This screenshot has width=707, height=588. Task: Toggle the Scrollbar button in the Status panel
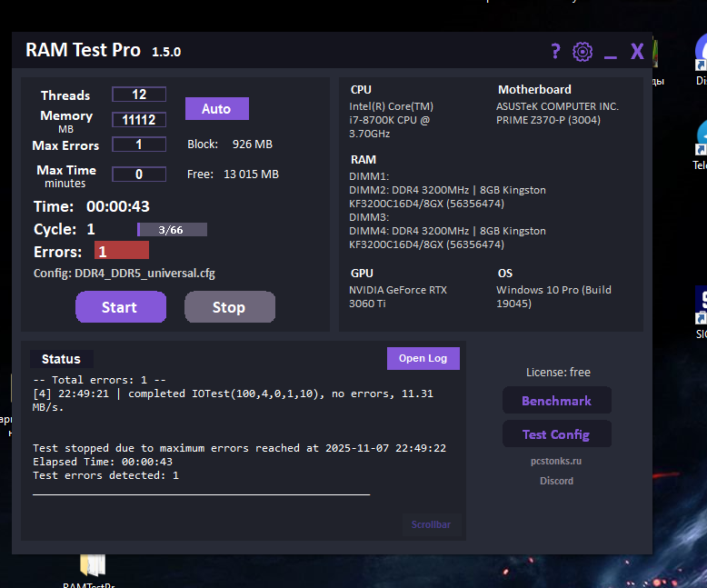click(431, 524)
